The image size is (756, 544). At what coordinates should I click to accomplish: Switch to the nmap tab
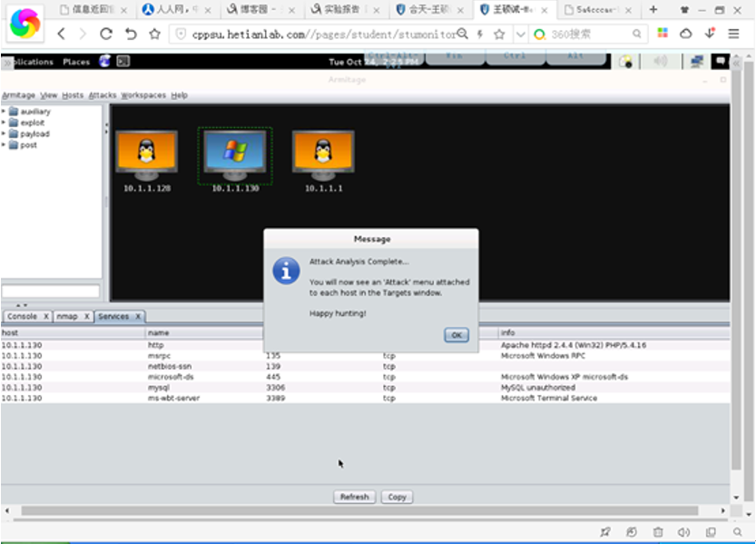(67, 316)
